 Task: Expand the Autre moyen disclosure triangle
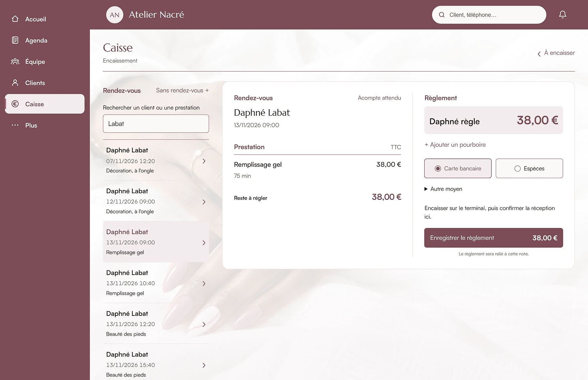[426, 189]
